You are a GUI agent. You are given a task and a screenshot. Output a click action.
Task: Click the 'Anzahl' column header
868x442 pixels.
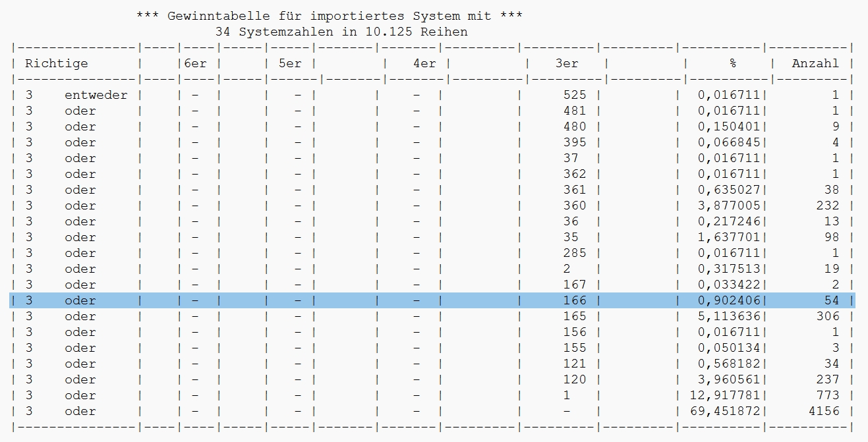(x=815, y=63)
